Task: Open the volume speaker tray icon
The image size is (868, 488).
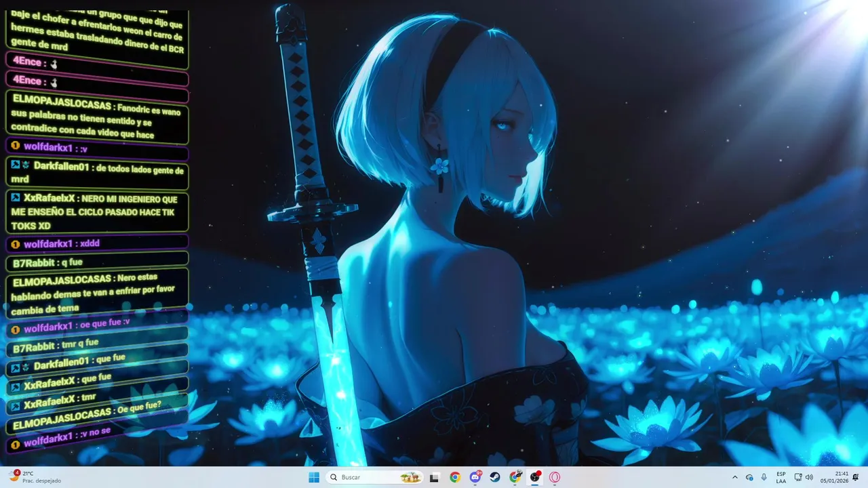Action: pyautogui.click(x=809, y=477)
